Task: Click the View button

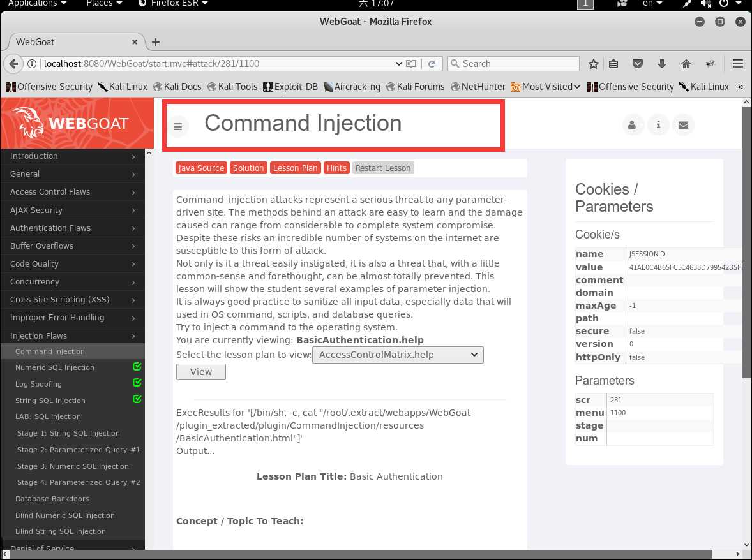Action: [200, 372]
